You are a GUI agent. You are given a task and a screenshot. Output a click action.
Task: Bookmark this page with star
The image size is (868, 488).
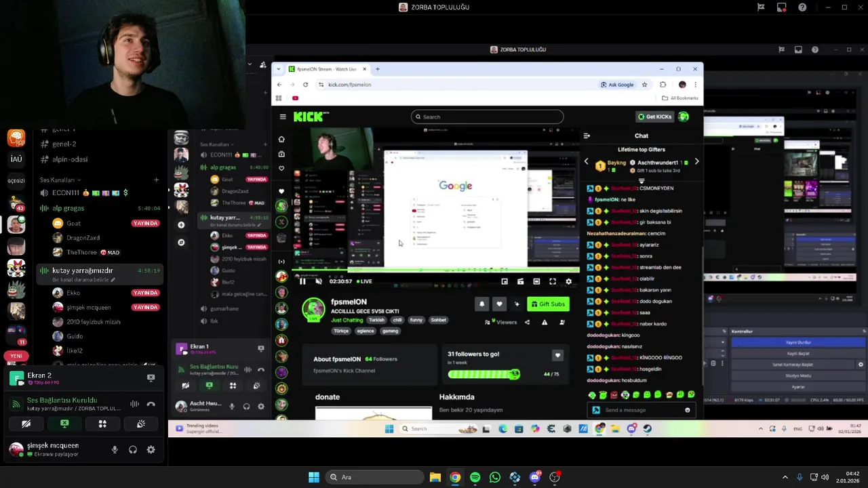pos(644,85)
